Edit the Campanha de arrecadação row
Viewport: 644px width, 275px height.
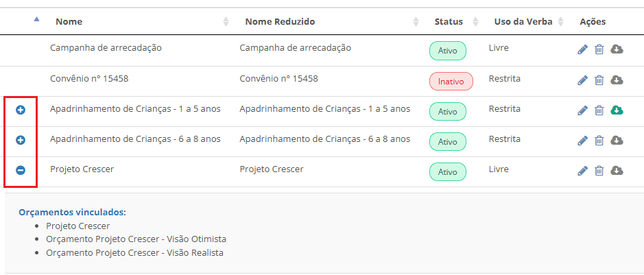tap(583, 49)
